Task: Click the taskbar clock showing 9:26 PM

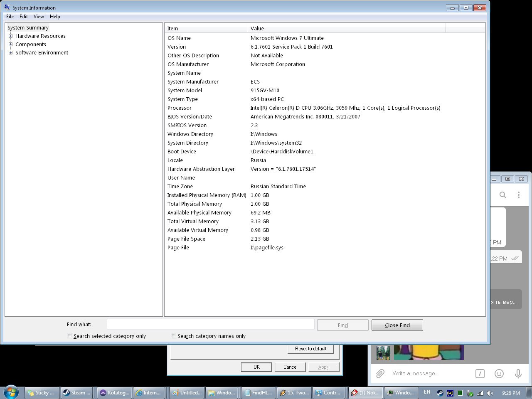Action: pyautogui.click(x=511, y=393)
